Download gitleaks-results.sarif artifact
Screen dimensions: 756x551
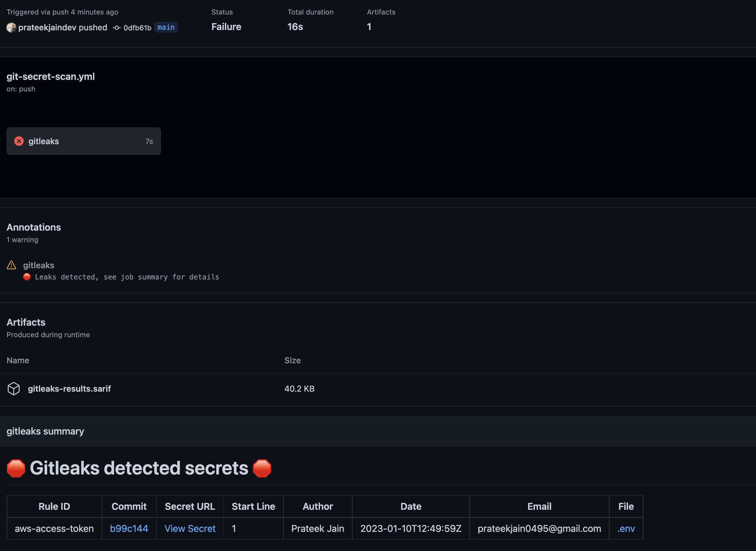[x=69, y=389]
